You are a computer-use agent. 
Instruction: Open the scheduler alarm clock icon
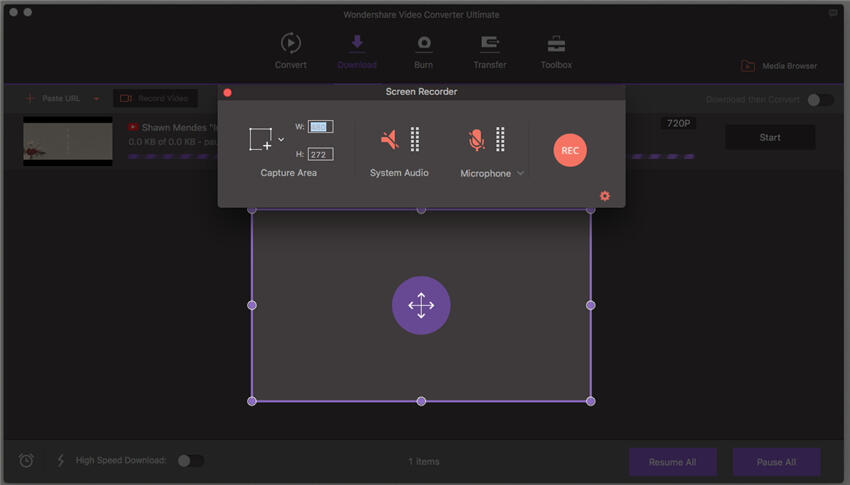coord(26,461)
